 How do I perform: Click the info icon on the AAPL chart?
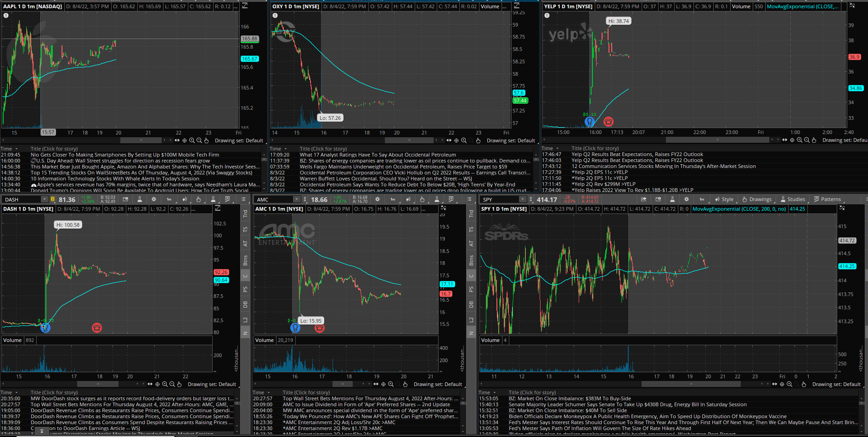tap(6, 15)
